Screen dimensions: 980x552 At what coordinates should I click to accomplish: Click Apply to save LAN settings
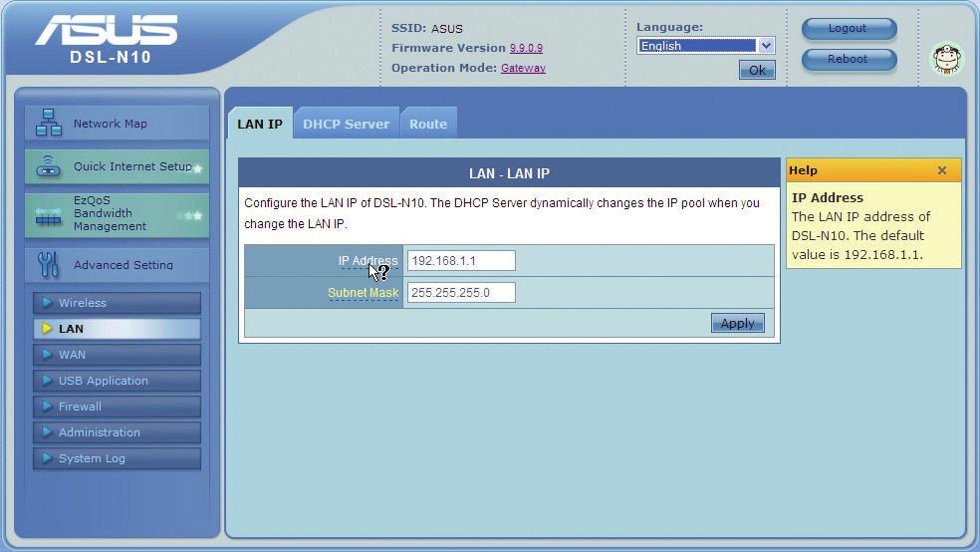click(x=738, y=323)
